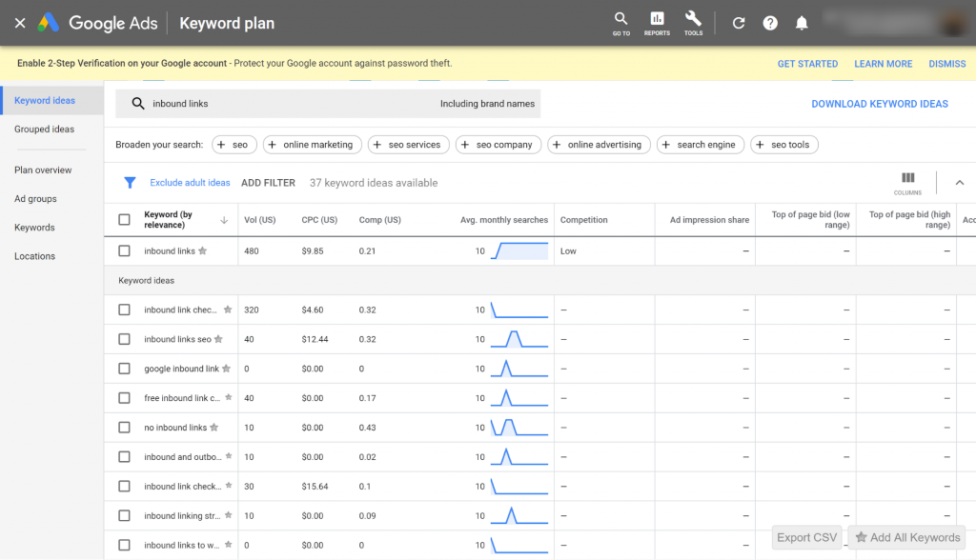Click Download Keyword Ideas
This screenshot has height=560, width=976.
tap(879, 104)
